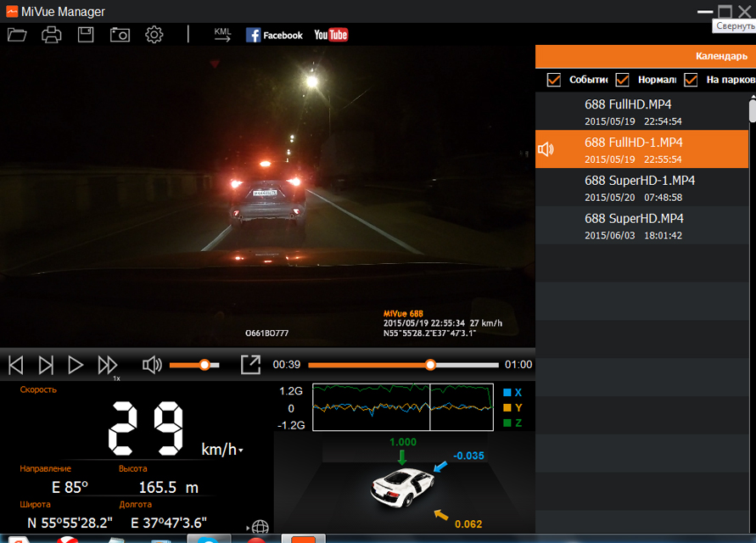Select 688 SuperHD.MP4 in the list

[x=641, y=226]
